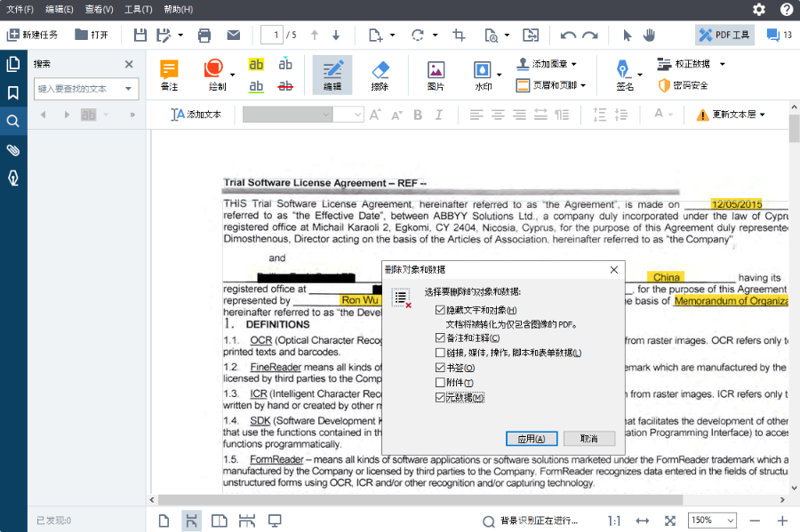This screenshot has height=532, width=800.
Task: Toggle 书签 checkbox
Action: point(440,368)
